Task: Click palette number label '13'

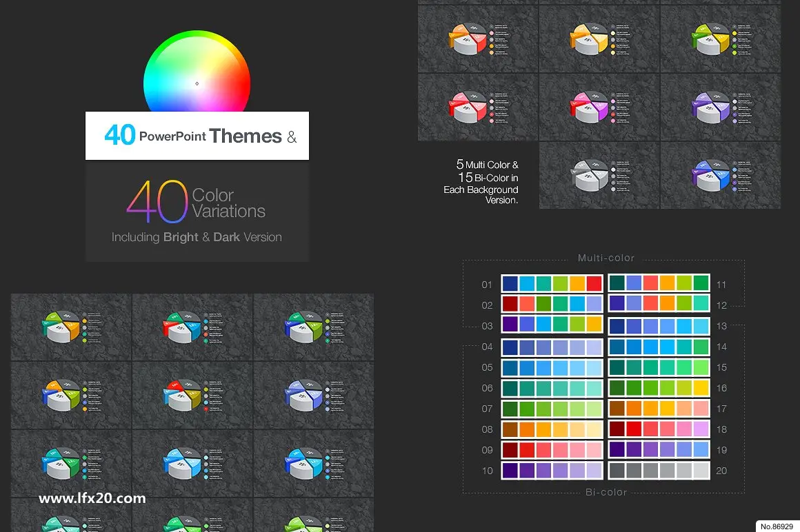Action: (721, 326)
